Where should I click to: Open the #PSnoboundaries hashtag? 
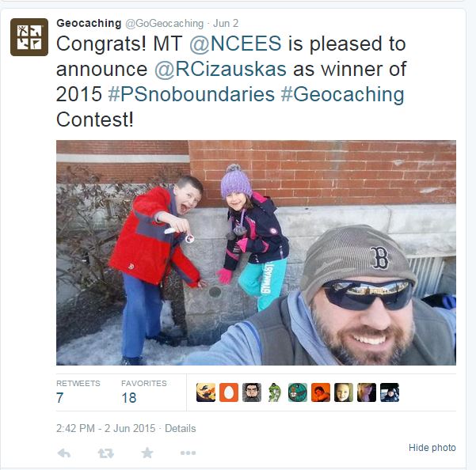191,95
